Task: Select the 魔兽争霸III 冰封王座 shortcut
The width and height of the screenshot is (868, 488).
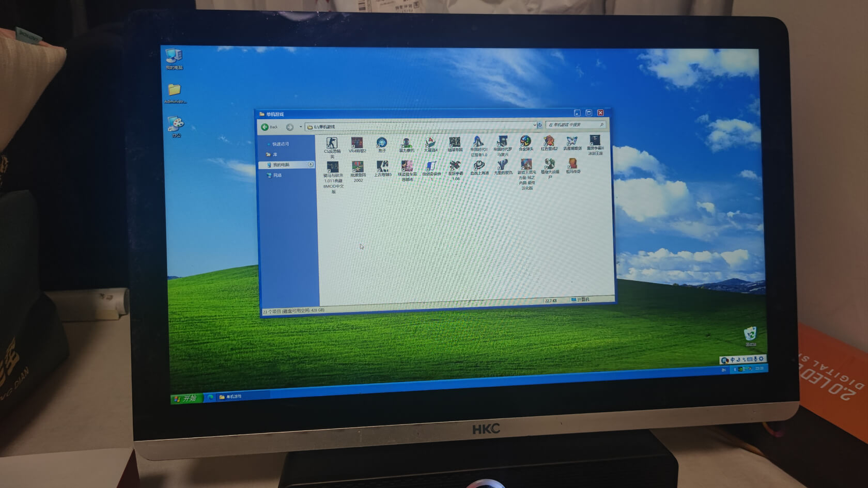Action: pyautogui.click(x=595, y=146)
